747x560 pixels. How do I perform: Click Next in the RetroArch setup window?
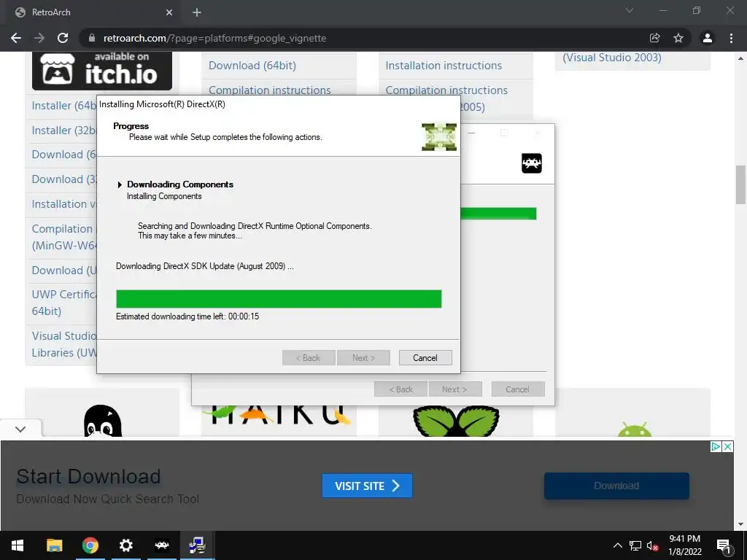[x=455, y=389]
